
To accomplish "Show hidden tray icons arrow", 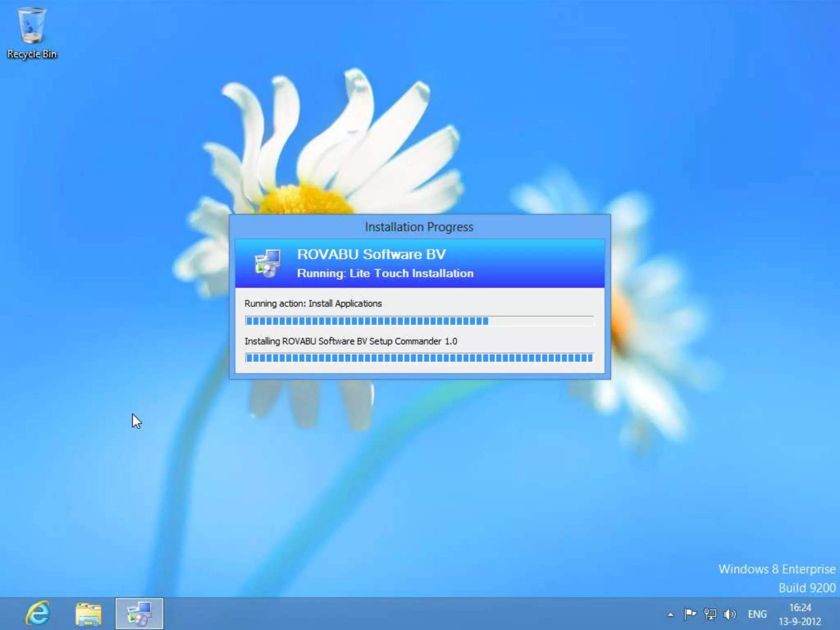I will coord(671,614).
